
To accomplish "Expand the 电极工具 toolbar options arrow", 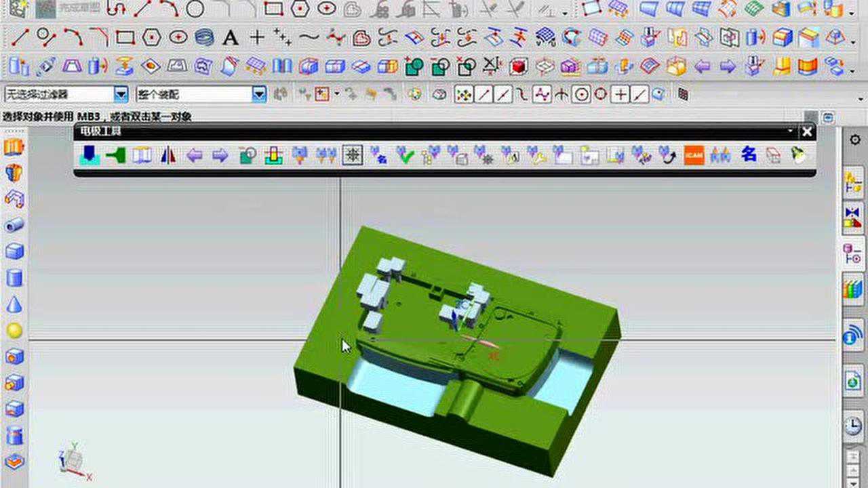I will pyautogui.click(x=791, y=131).
